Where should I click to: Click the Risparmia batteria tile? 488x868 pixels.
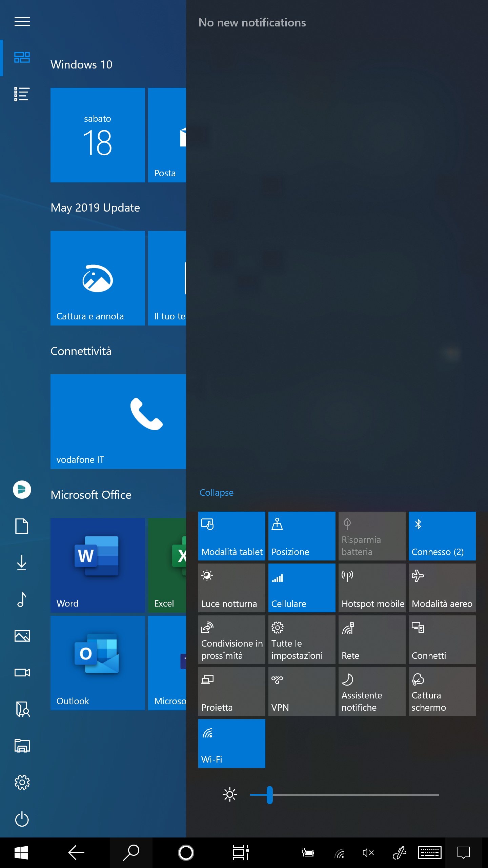[x=372, y=536]
